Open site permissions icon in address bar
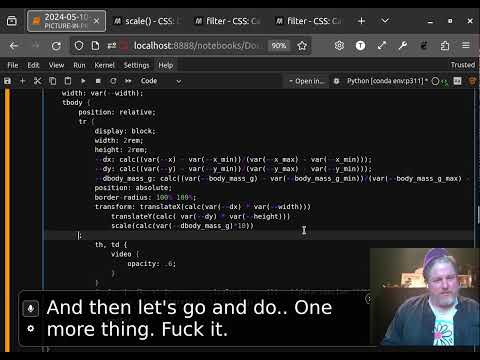The image size is (480, 360). point(112,46)
